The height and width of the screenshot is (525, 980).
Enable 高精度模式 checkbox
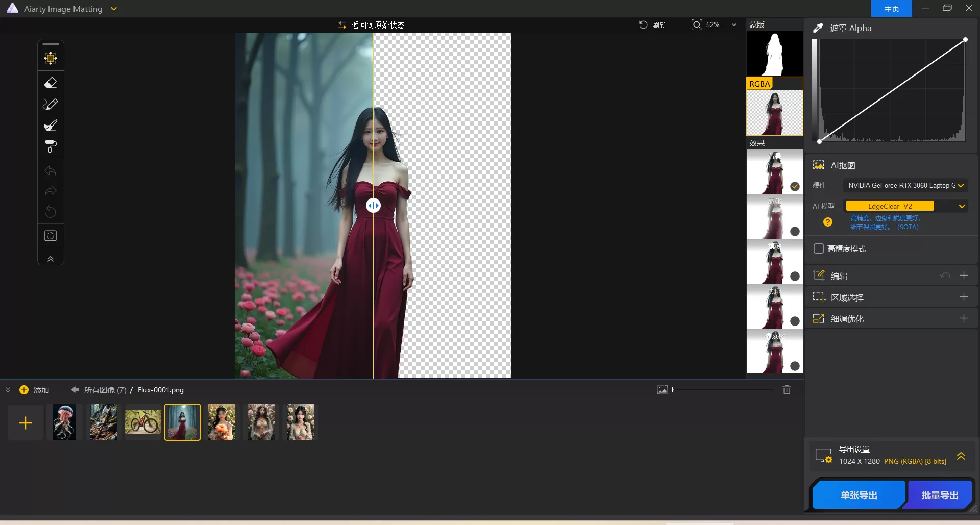click(819, 248)
